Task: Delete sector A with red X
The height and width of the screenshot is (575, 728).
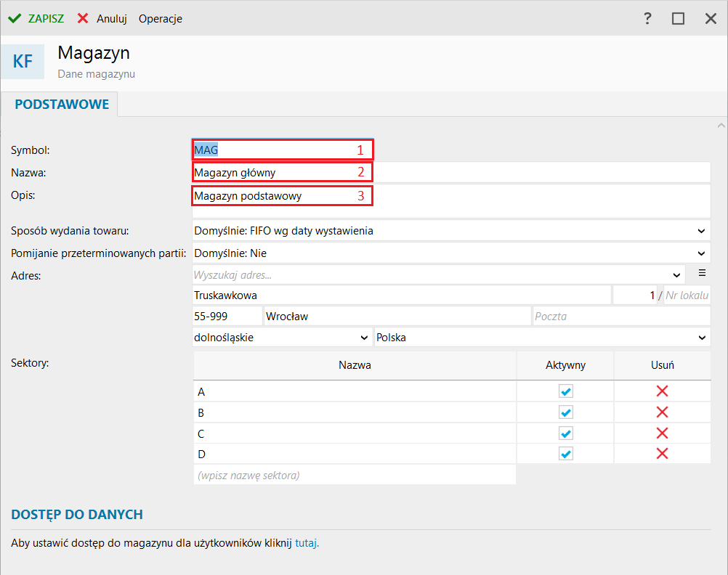Action: click(x=662, y=391)
